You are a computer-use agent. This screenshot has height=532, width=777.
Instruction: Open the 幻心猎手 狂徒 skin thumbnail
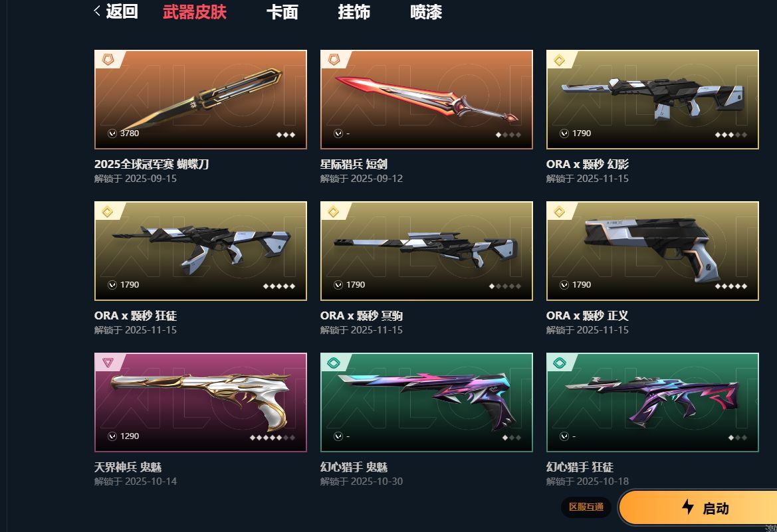pos(653,402)
